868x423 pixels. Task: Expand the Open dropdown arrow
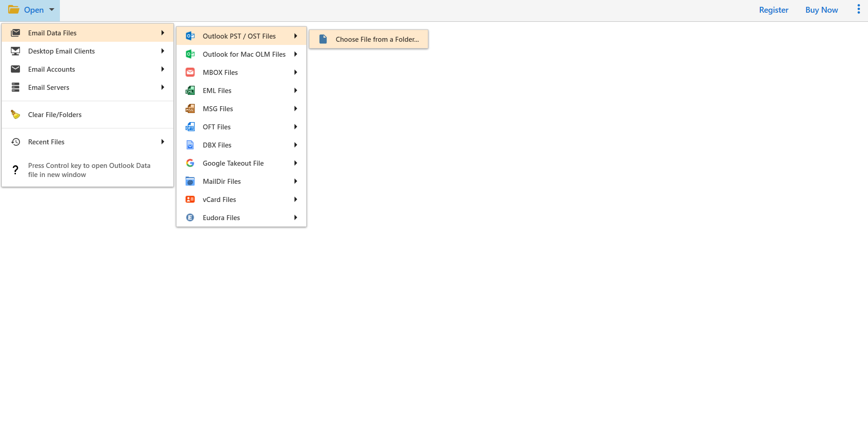click(52, 10)
